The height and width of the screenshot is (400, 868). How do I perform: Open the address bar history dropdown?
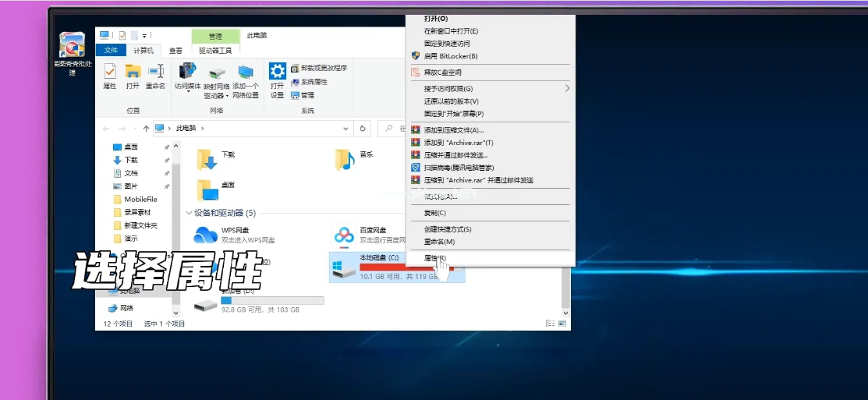tap(347, 128)
